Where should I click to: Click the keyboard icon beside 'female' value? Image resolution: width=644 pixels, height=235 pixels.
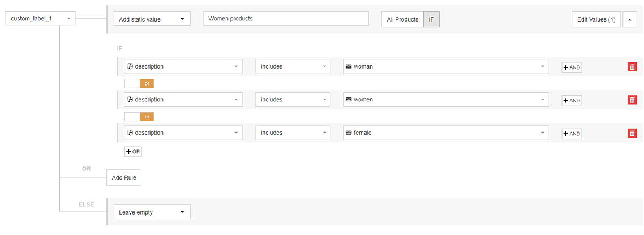(x=349, y=133)
